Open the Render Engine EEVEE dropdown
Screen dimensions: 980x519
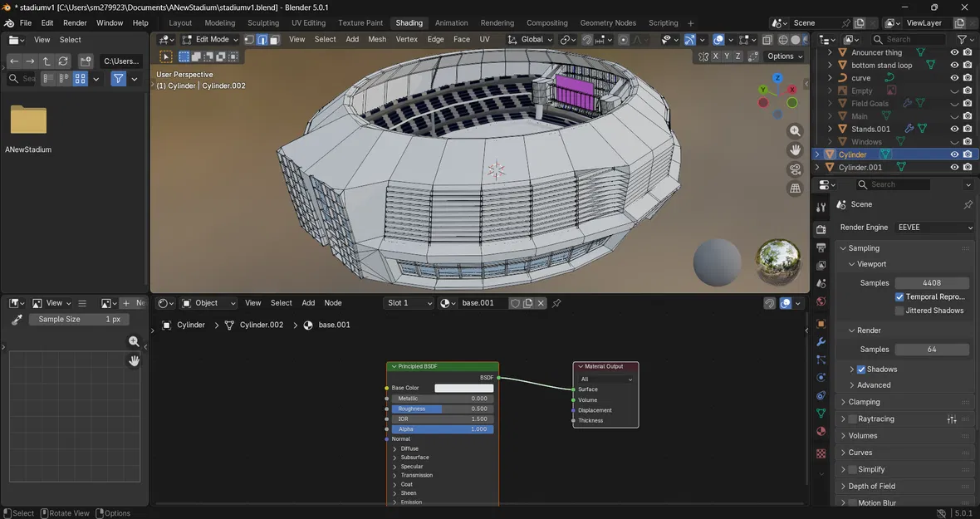934,228
